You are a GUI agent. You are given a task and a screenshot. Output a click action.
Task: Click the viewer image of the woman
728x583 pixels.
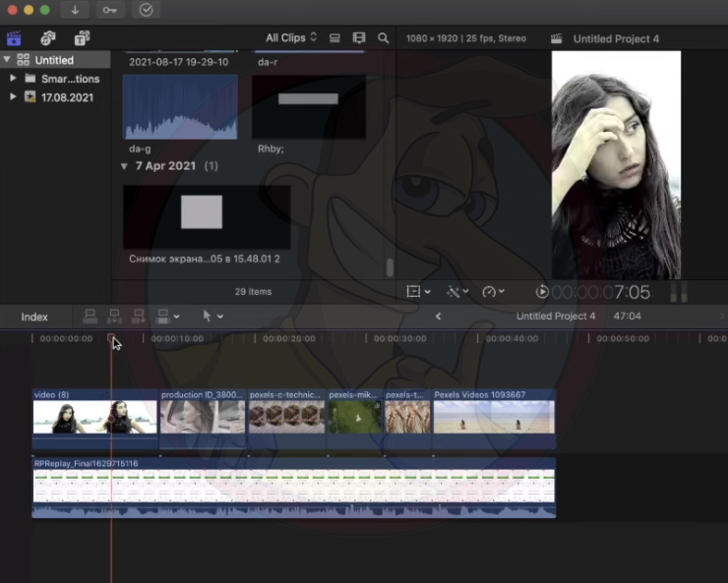(x=616, y=165)
